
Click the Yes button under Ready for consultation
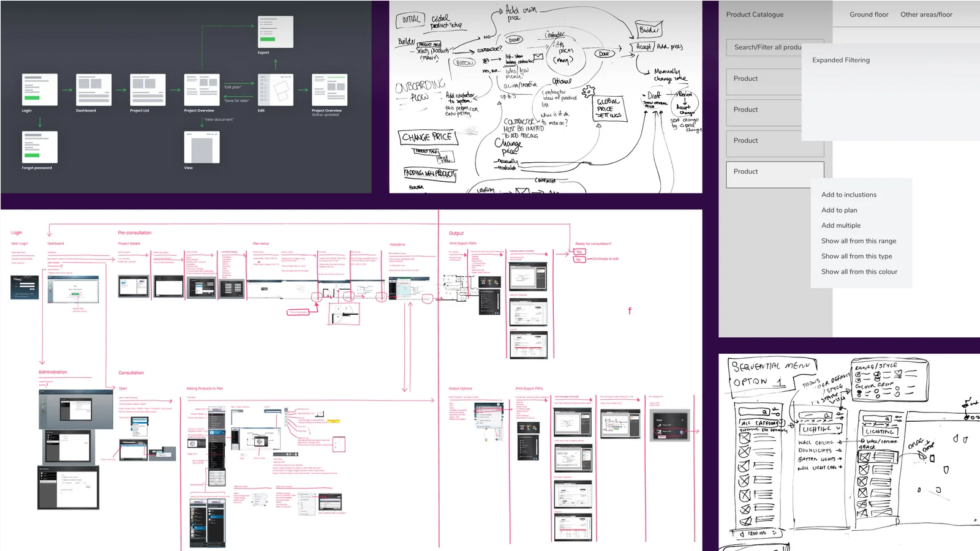578,252
